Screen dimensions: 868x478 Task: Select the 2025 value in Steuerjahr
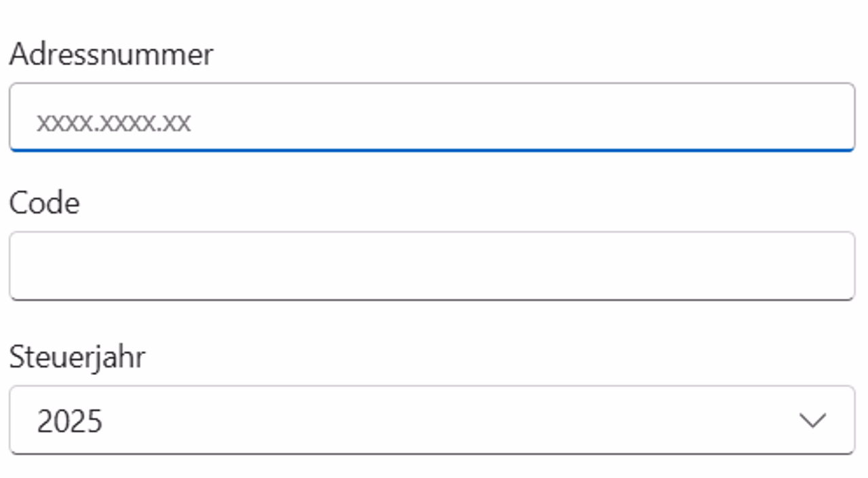click(x=69, y=421)
